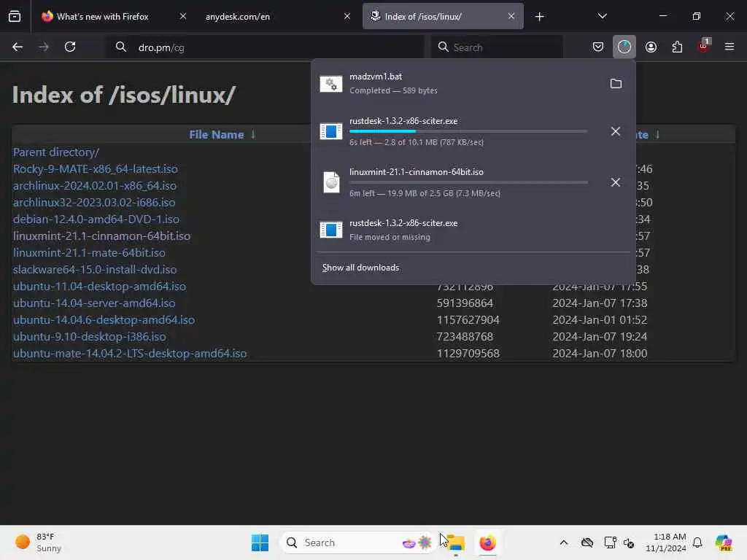Open Parent directory/ link
Viewport: 747px width, 560px height.
click(56, 152)
